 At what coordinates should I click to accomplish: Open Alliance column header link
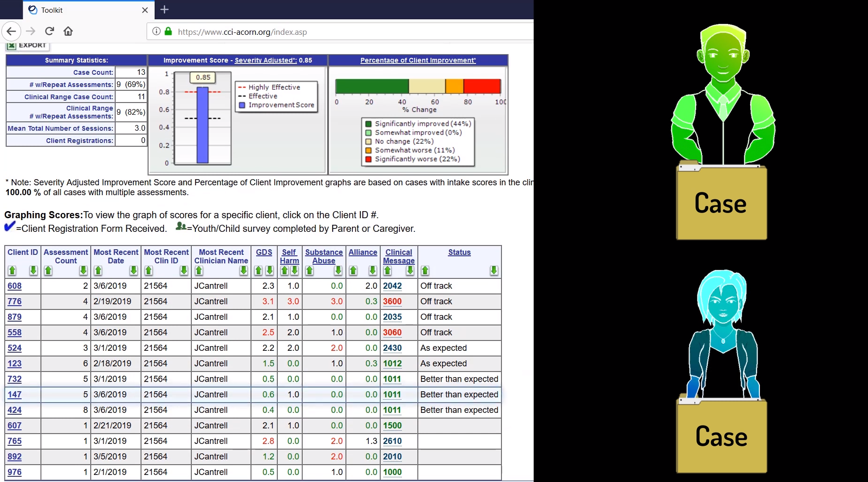point(363,253)
